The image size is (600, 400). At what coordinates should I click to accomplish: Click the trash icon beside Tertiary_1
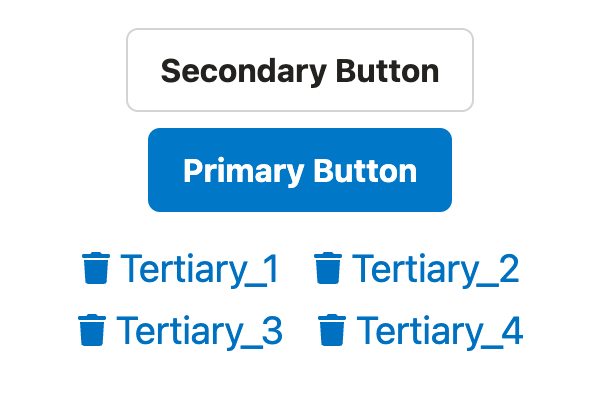[x=95, y=269]
